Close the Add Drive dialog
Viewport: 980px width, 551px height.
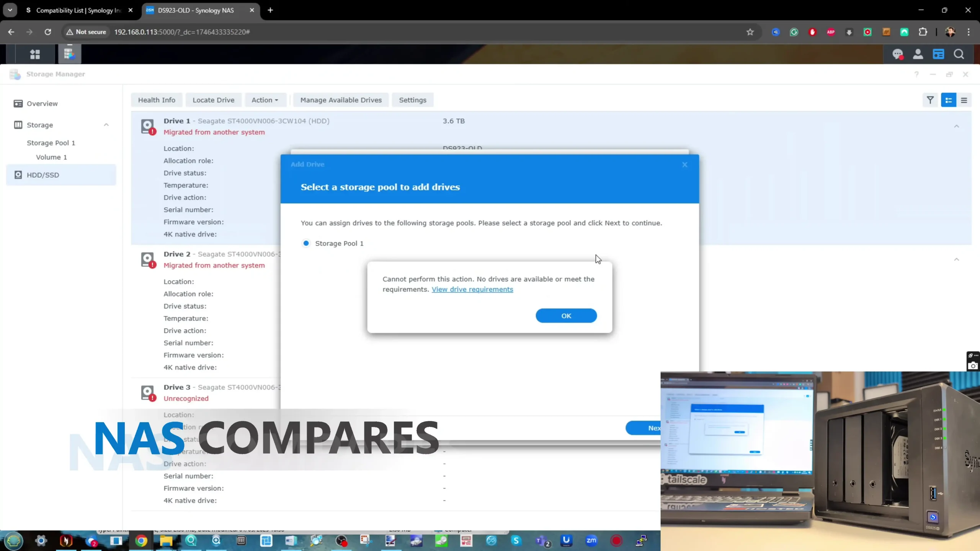(685, 165)
